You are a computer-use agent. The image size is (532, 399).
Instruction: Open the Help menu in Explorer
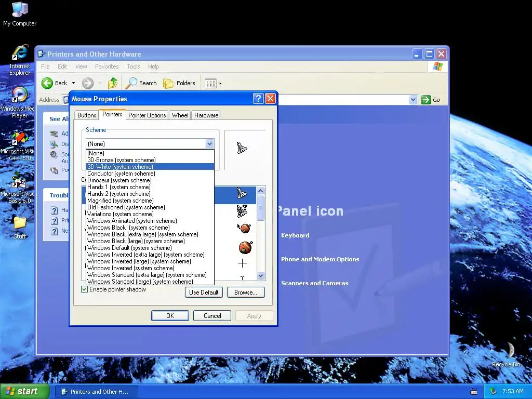[x=153, y=66]
